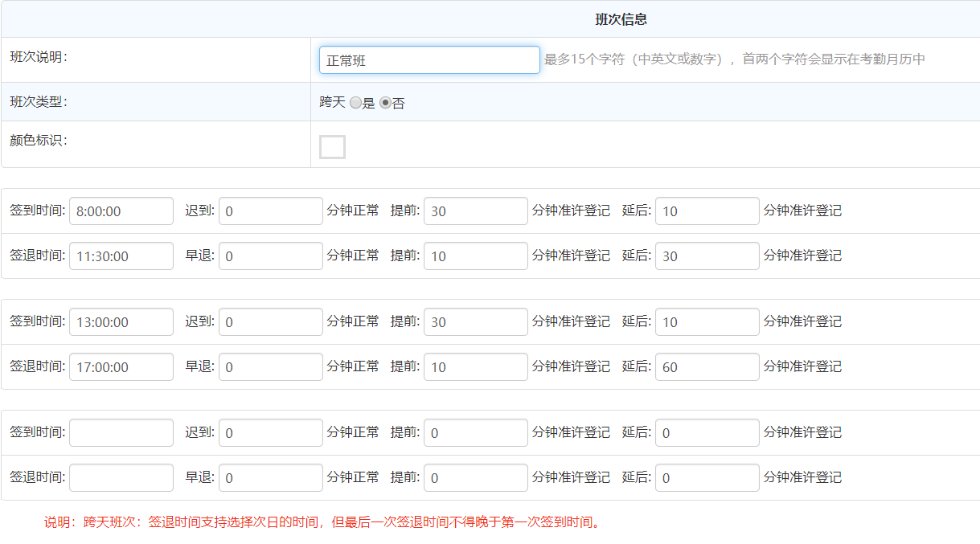
Task: Click the empty 签到时间 field in third group
Action: tap(121, 433)
